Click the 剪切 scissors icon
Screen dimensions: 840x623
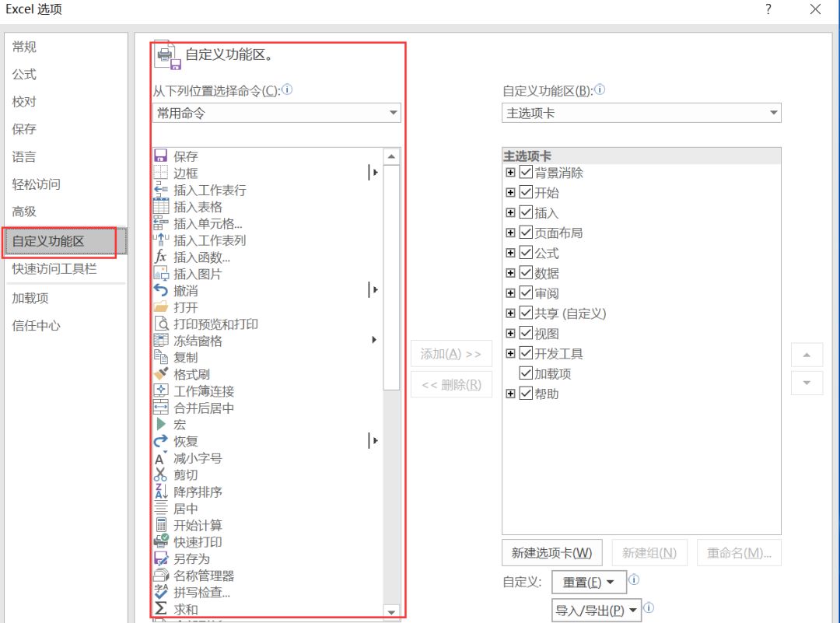tap(161, 474)
